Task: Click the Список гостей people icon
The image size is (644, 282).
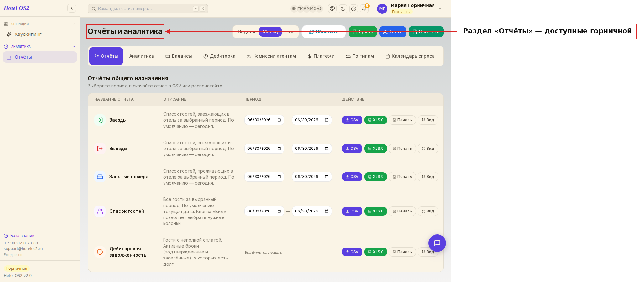Action: [100, 211]
